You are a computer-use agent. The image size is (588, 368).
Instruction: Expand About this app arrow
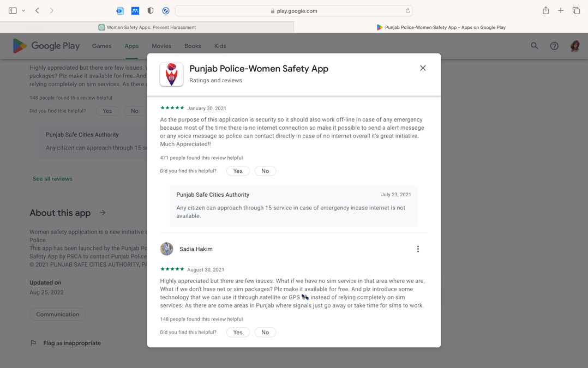click(x=103, y=213)
